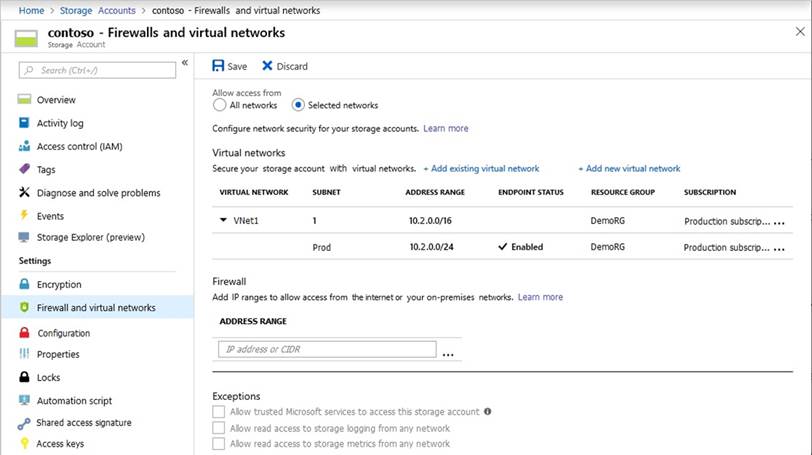Open Encryption lock icon
Screen dimensions: 812x455
(25, 284)
